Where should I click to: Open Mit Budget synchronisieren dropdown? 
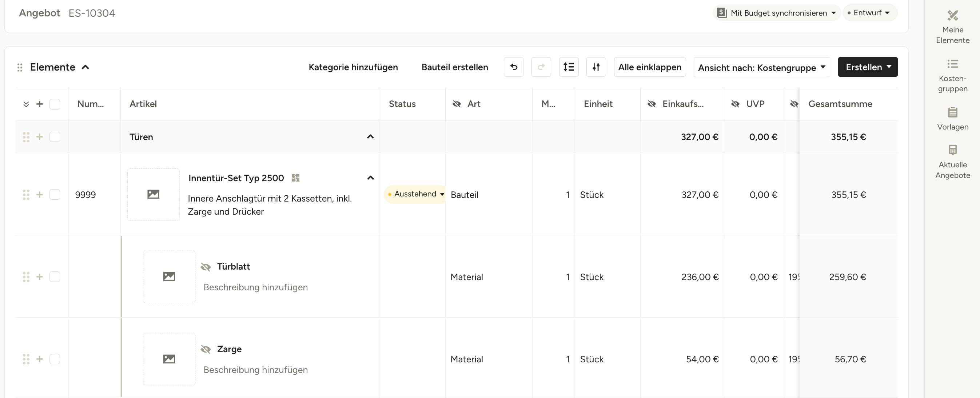[776, 13]
